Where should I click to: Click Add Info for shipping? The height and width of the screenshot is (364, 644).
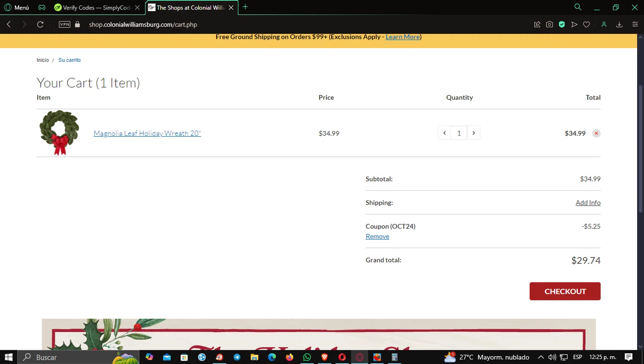(588, 202)
